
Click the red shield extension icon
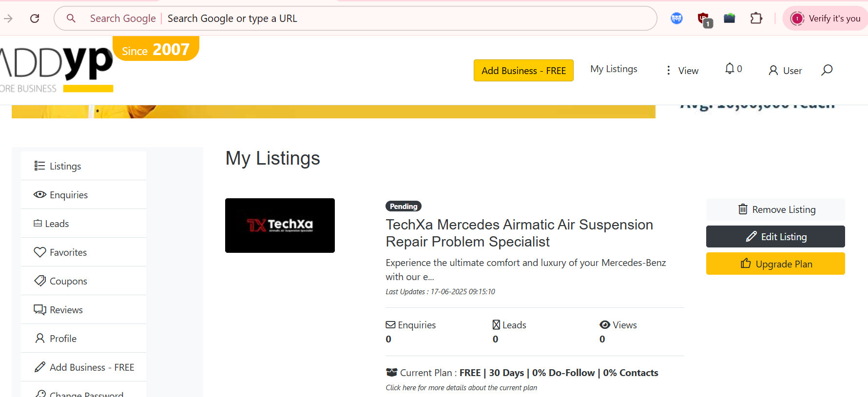(x=703, y=19)
